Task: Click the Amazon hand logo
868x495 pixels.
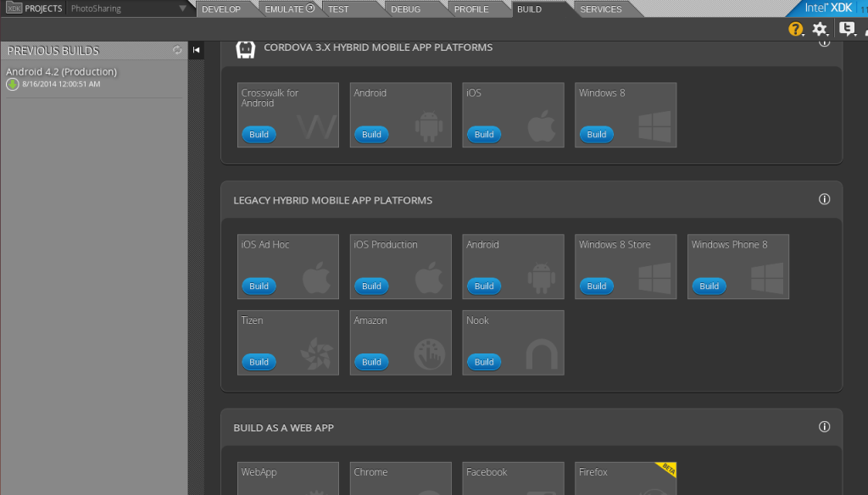Action: 430,354
